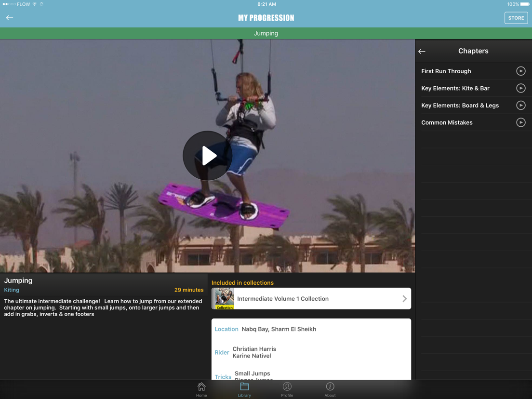Viewport: 532px width, 399px height.
Task: Tap the MY PROGRESSION header title
Action: click(x=266, y=18)
